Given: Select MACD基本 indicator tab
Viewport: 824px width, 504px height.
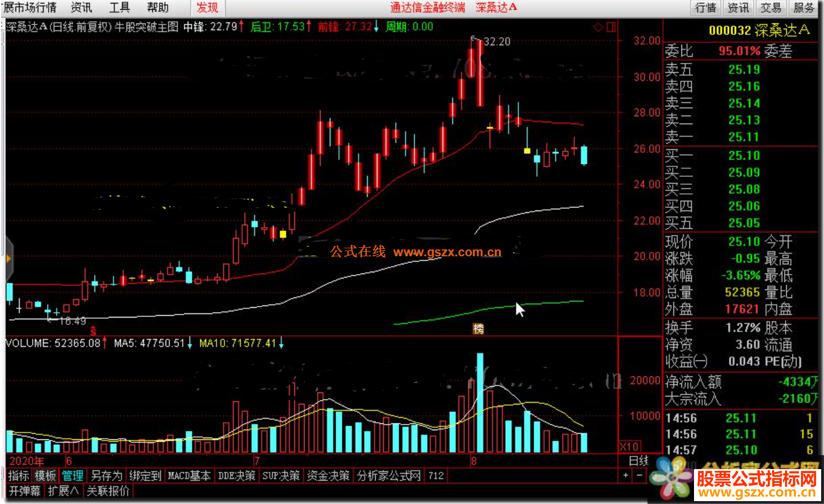Looking at the screenshot, I should 189,475.
